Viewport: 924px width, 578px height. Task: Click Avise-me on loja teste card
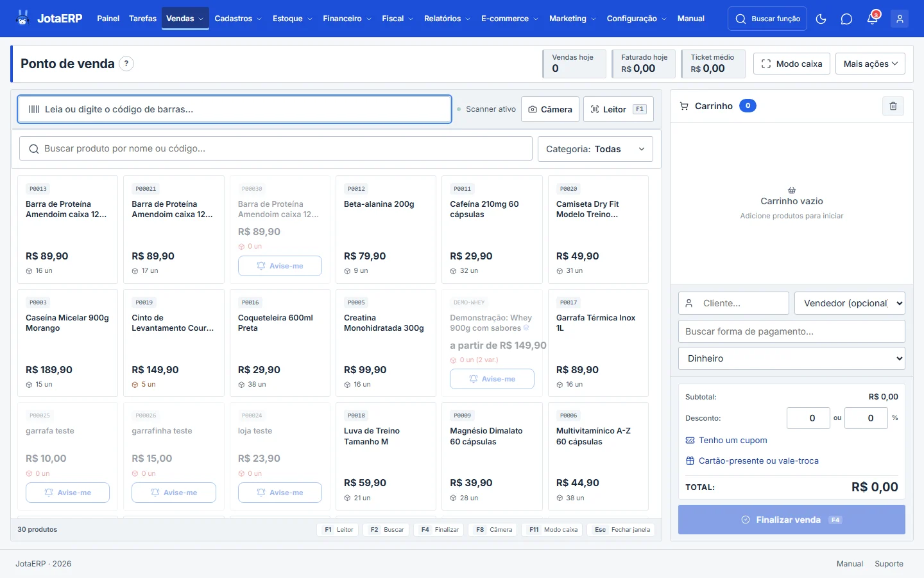[x=280, y=493]
